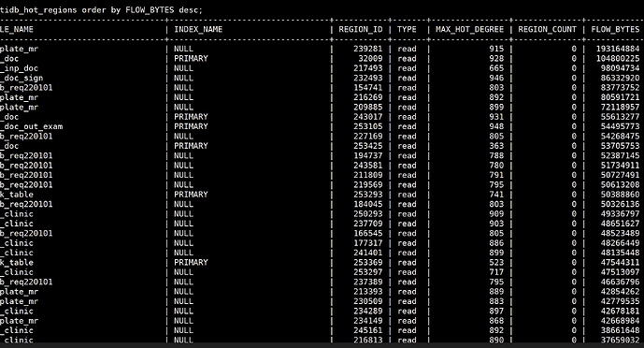Click the flow bytes value 55613277
Screen dimensions: 644x348
click(621, 117)
